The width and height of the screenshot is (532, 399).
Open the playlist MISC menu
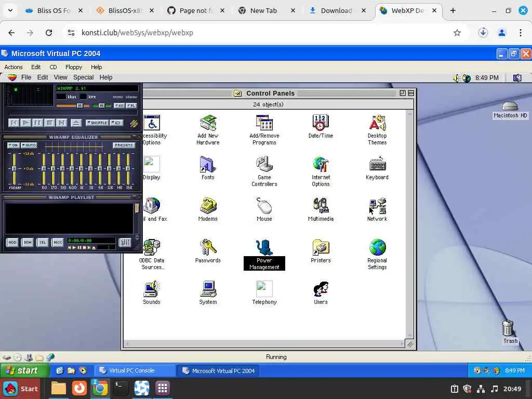pyautogui.click(x=58, y=242)
